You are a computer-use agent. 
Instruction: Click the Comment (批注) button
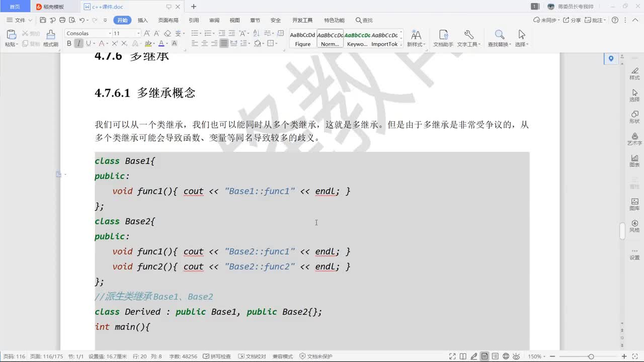pos(595,20)
